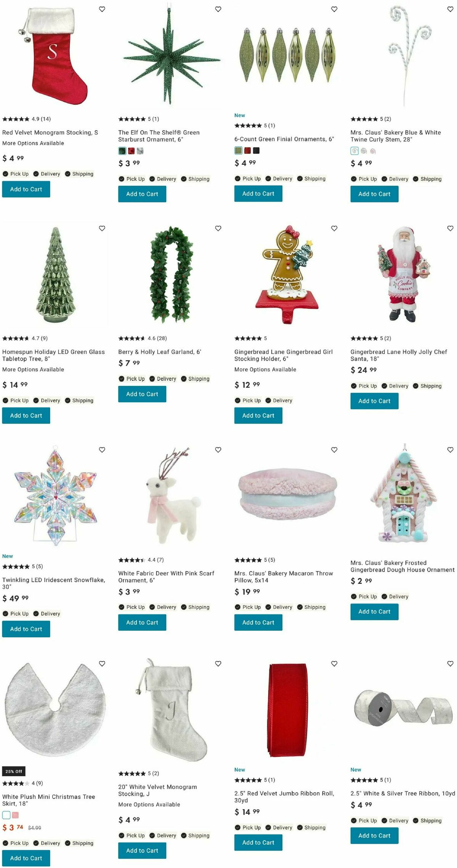Viewport: 457px width, 868px height.
Task: Click heart on White Plush Tree Skirt
Action: click(102, 664)
